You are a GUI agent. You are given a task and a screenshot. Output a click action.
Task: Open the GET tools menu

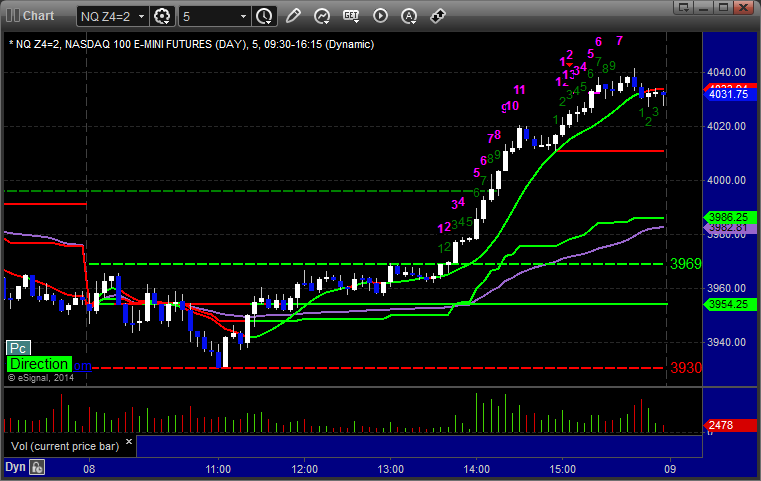351,16
